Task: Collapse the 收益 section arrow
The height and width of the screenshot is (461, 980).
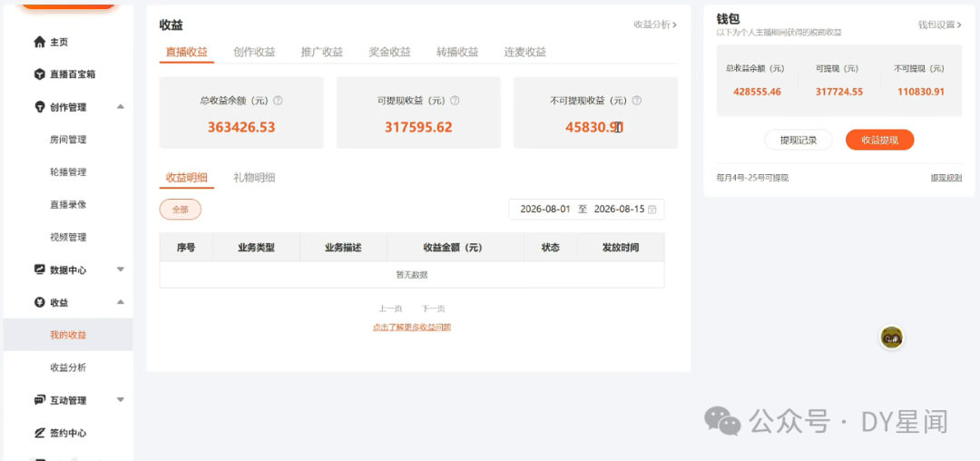Action: click(121, 302)
